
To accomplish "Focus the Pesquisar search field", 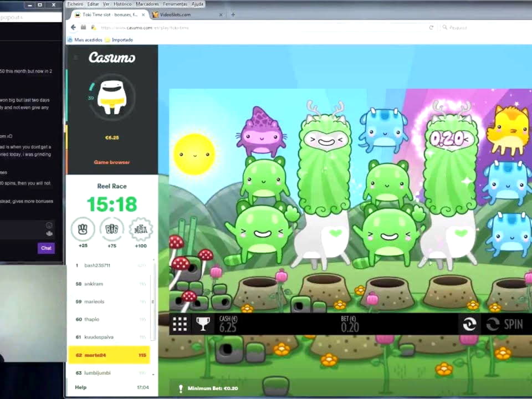I will point(485,28).
